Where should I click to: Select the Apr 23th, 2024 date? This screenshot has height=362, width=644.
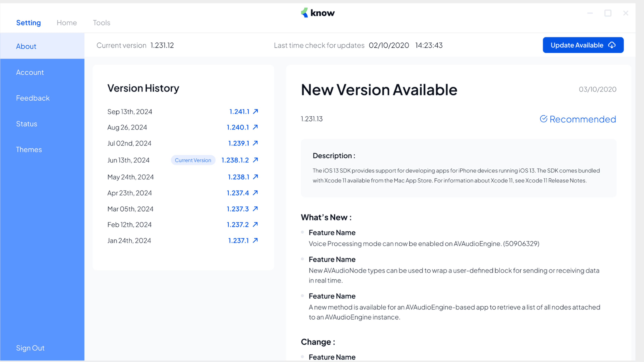point(129,193)
